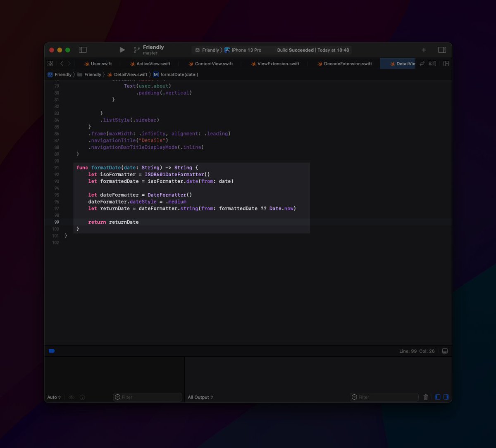This screenshot has width=496, height=448.
Task: Open the Auto variables scope dropdown
Action: [54, 397]
